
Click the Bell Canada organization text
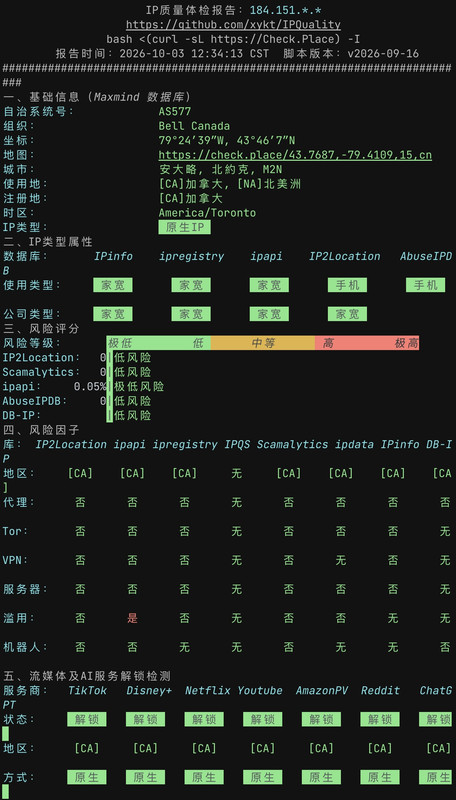194,126
